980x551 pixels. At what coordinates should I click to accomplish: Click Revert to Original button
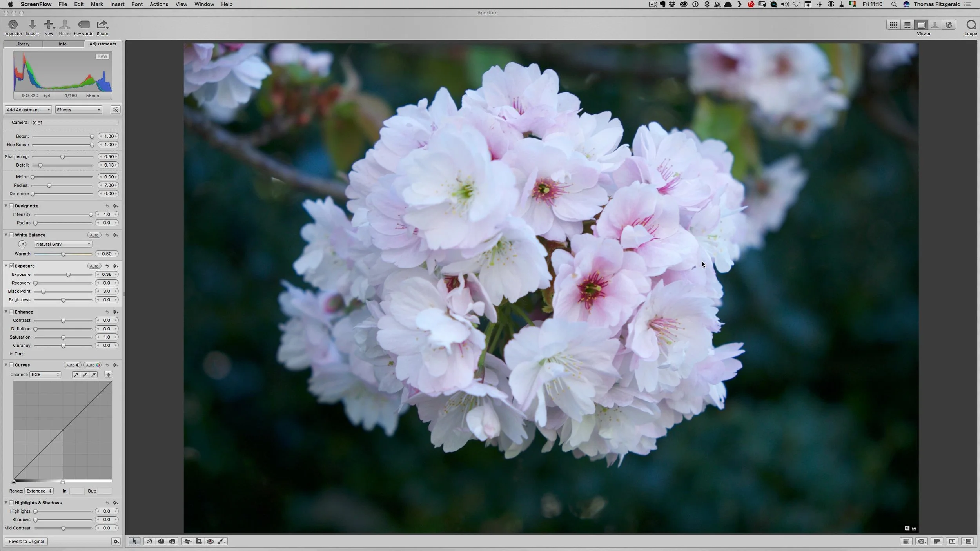pos(26,542)
